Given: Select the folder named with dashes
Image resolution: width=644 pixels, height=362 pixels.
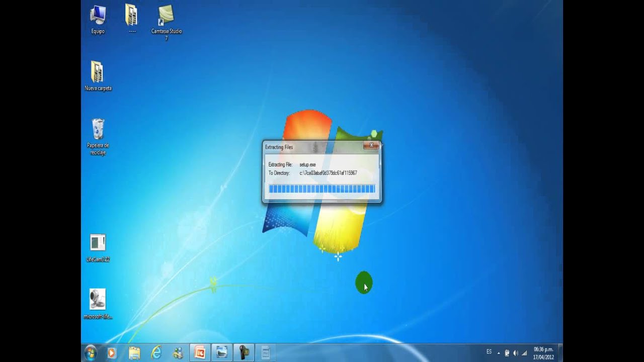Looking at the screenshot, I should point(132,19).
